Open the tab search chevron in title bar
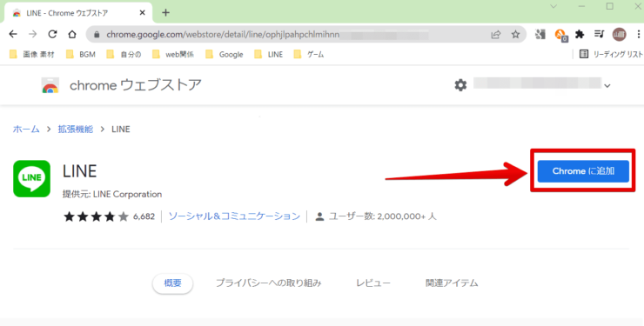 point(553,7)
